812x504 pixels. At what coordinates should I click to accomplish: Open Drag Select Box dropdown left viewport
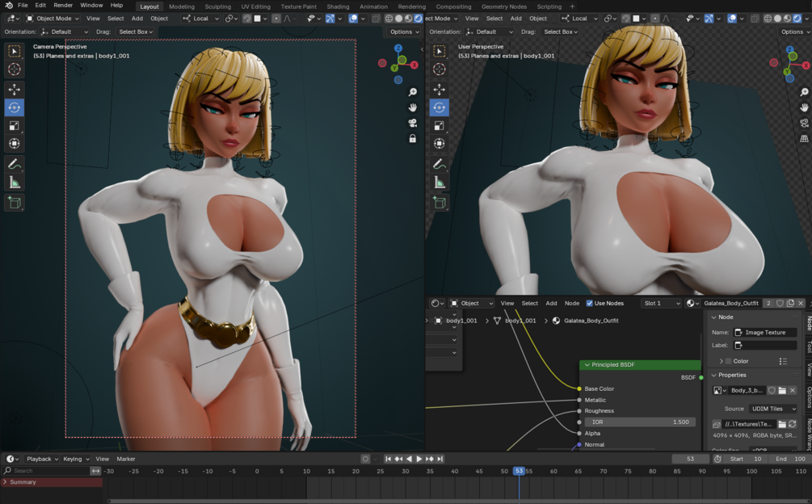click(x=137, y=31)
